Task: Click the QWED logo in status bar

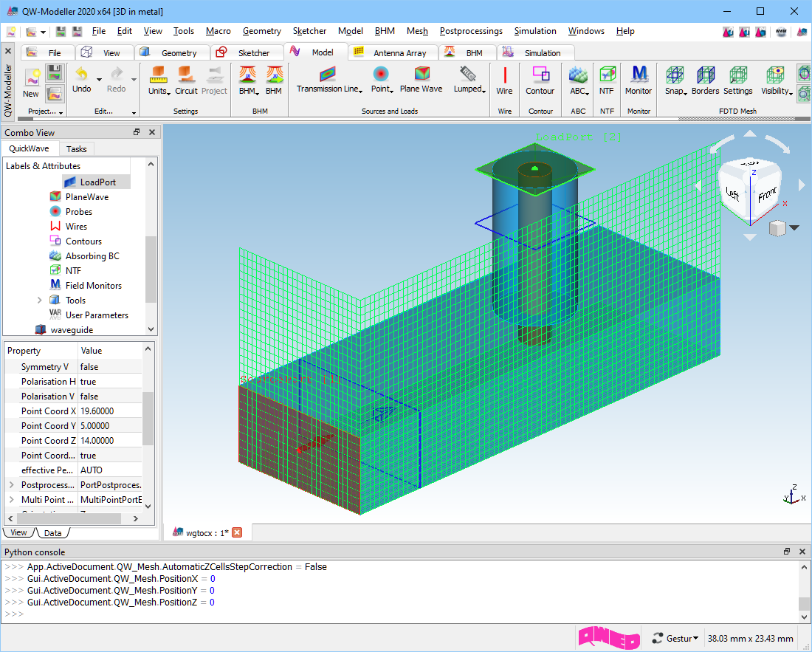Action: 609,638
